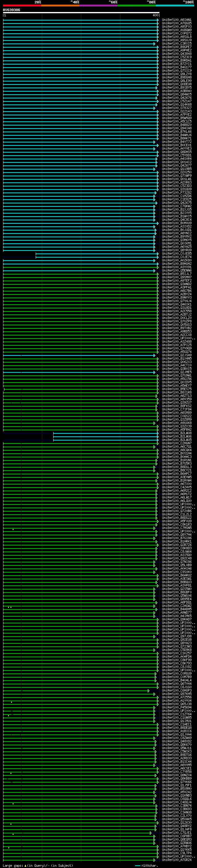Click the cyan ~100% identity legend segment
Screen dimensions: 197x868
(x=175, y=6)
